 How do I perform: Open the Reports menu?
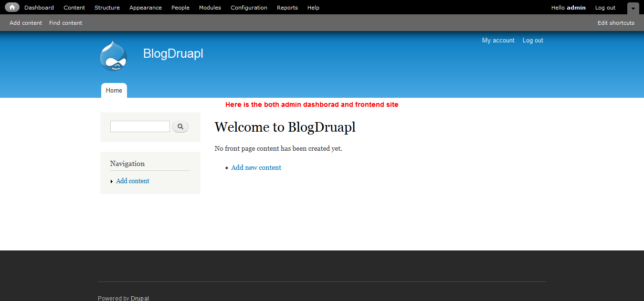[x=287, y=7]
